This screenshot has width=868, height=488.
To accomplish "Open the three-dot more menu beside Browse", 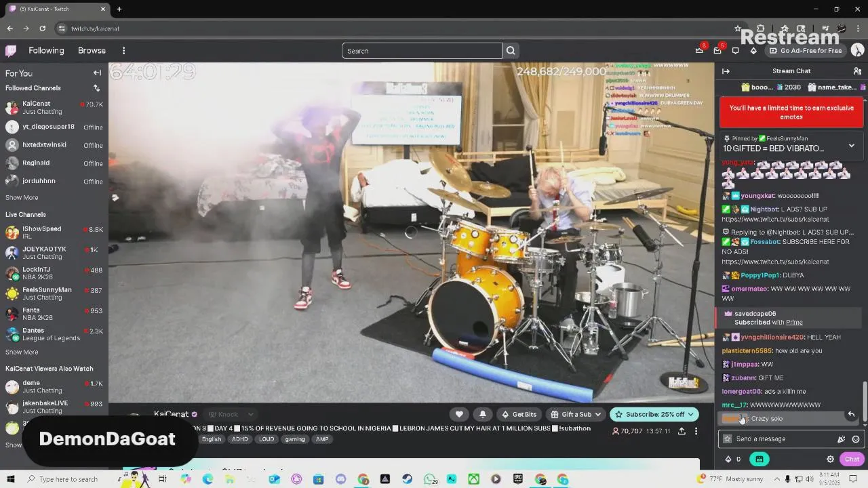I will tap(123, 51).
